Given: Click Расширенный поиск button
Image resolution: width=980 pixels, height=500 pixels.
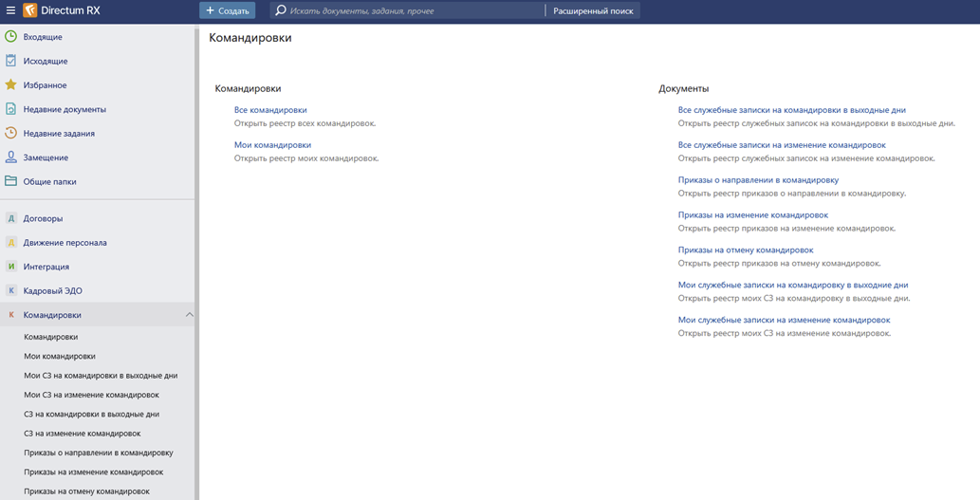Looking at the screenshot, I should point(593,10).
